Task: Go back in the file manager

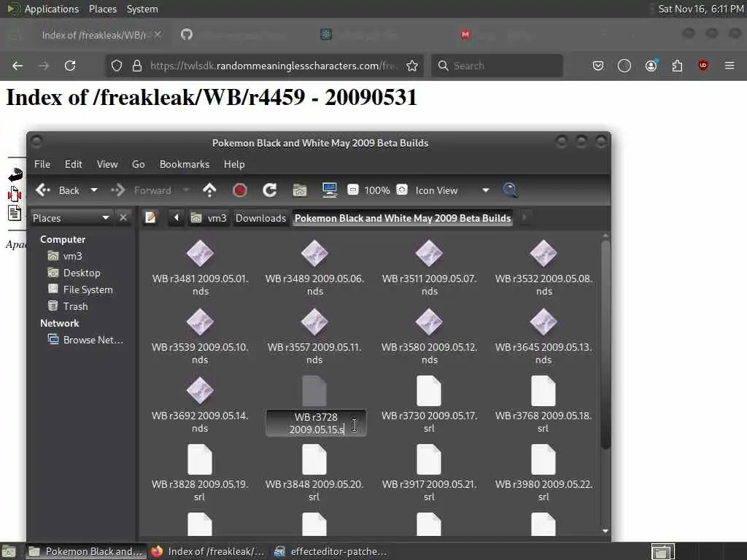Action: [57, 190]
